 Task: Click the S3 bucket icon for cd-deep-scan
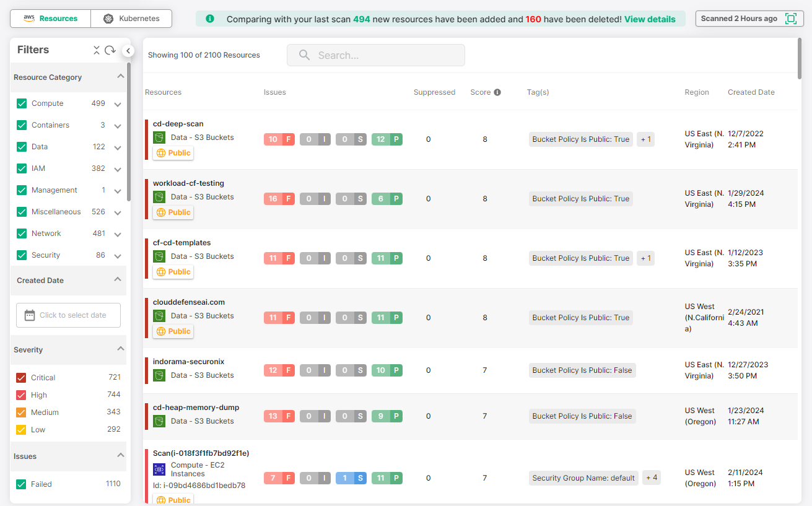pos(159,137)
